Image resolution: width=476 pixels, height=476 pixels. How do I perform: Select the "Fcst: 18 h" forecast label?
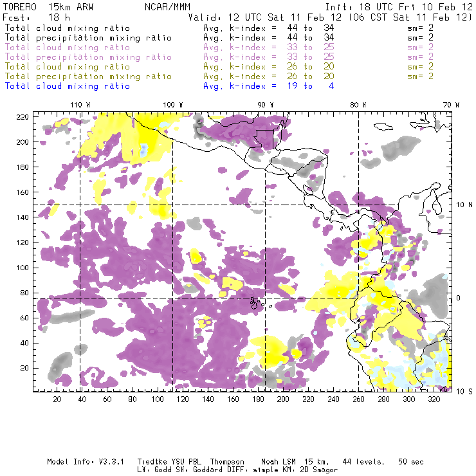[x=37, y=17]
